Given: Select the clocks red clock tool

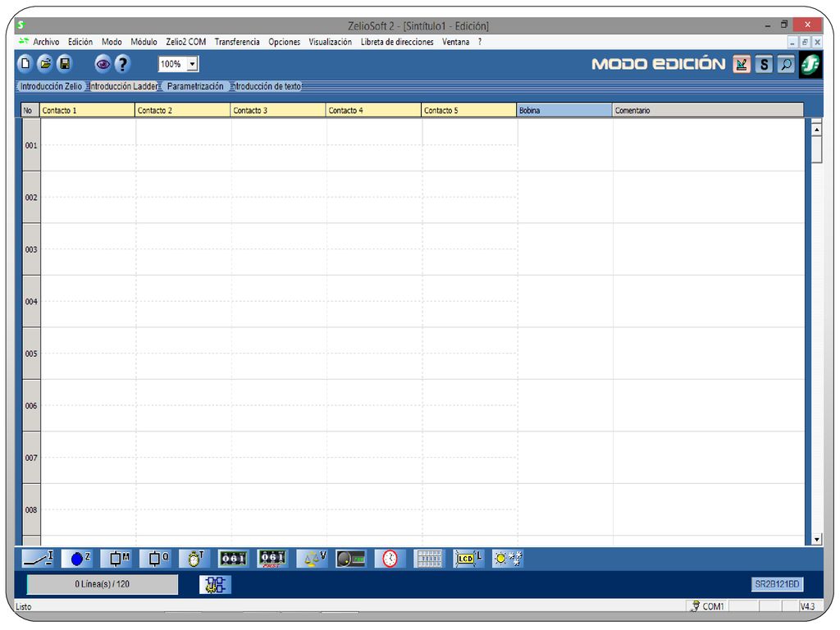Looking at the screenshot, I should coord(390,559).
